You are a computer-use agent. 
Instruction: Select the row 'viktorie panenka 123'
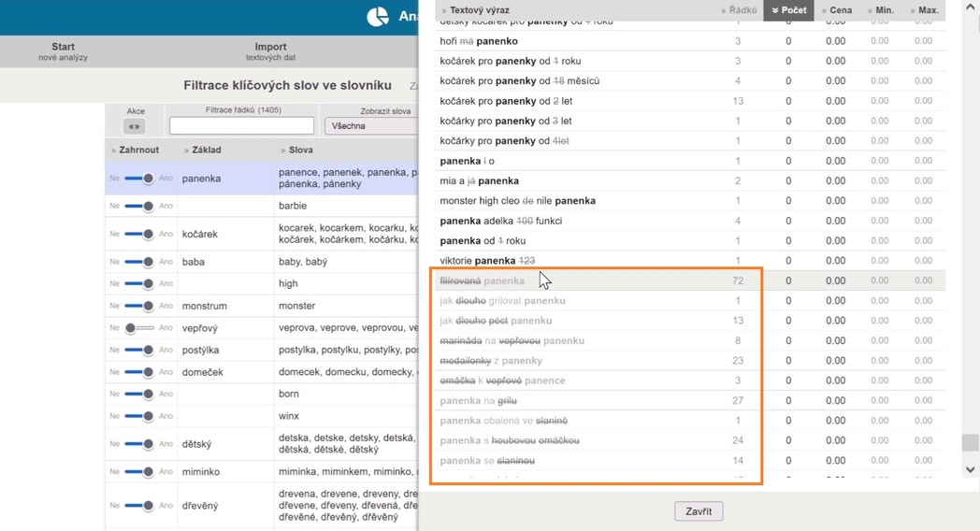click(690, 261)
